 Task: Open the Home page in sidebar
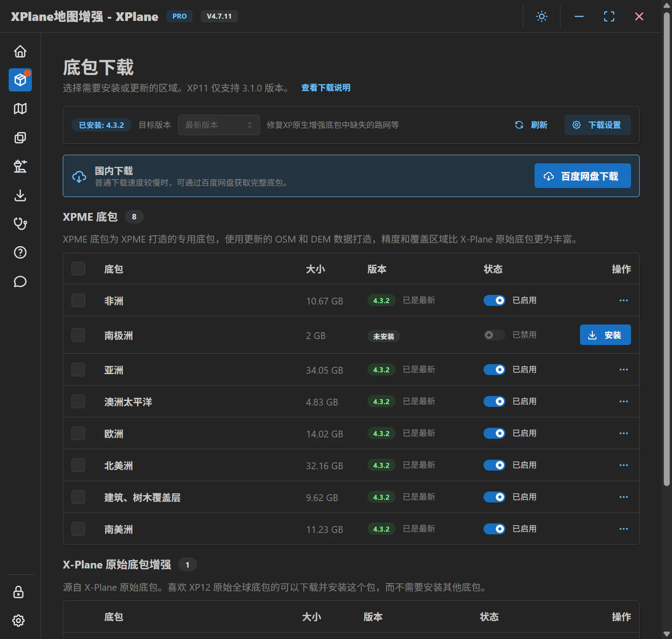[x=20, y=51]
